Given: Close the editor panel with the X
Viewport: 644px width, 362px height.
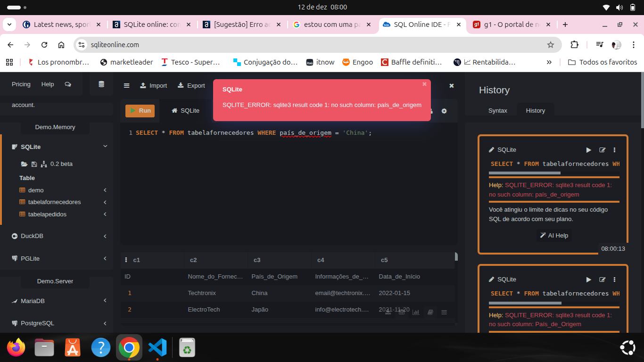Looking at the screenshot, I should [451, 85].
